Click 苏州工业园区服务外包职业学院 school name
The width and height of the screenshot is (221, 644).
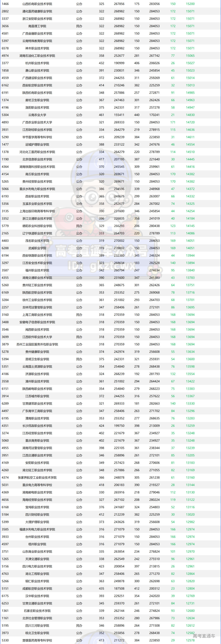37,345
